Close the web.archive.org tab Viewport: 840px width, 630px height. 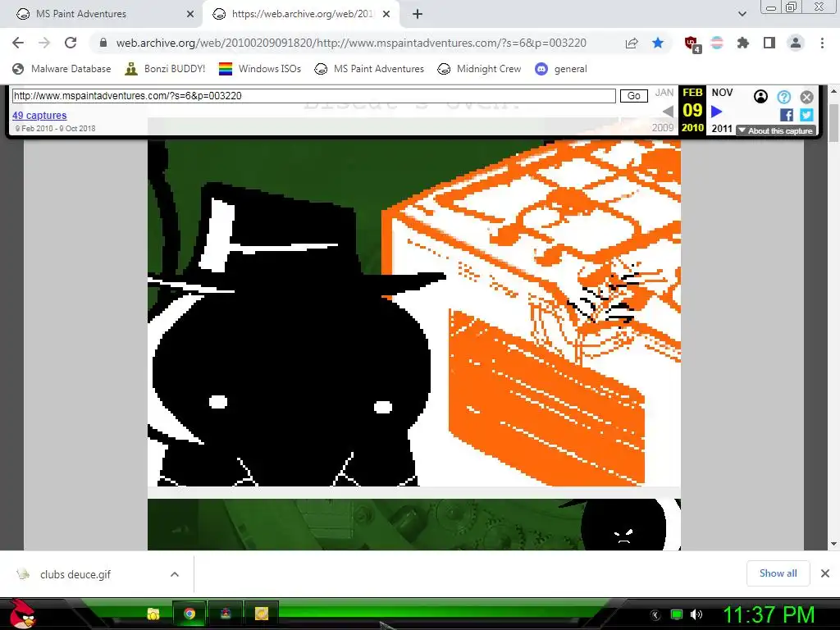pyautogui.click(x=386, y=14)
